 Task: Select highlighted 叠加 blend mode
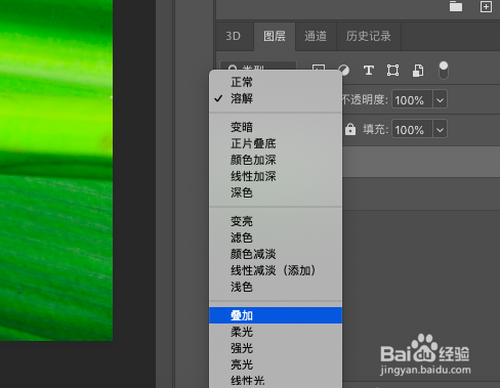275,315
